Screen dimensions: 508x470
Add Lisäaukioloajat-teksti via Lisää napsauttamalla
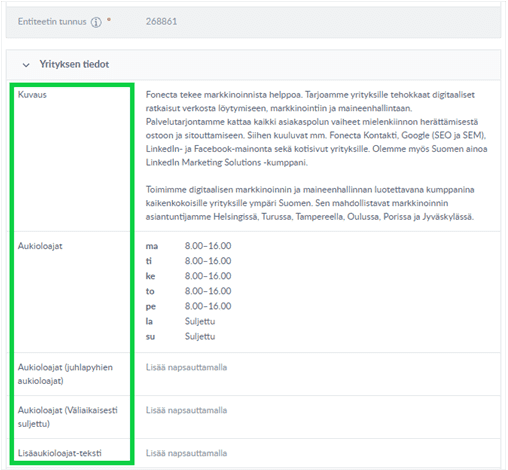[186, 453]
